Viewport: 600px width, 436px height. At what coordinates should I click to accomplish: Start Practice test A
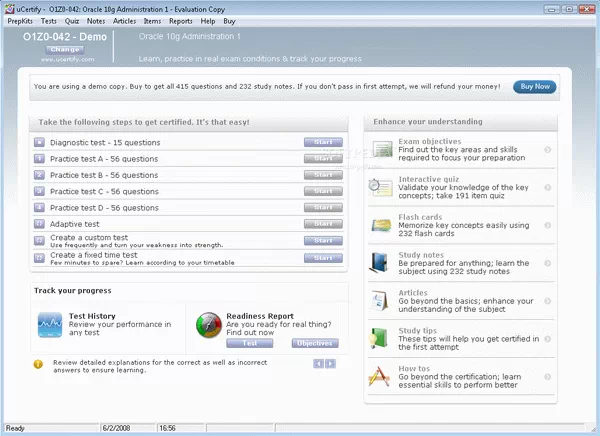[x=323, y=158]
